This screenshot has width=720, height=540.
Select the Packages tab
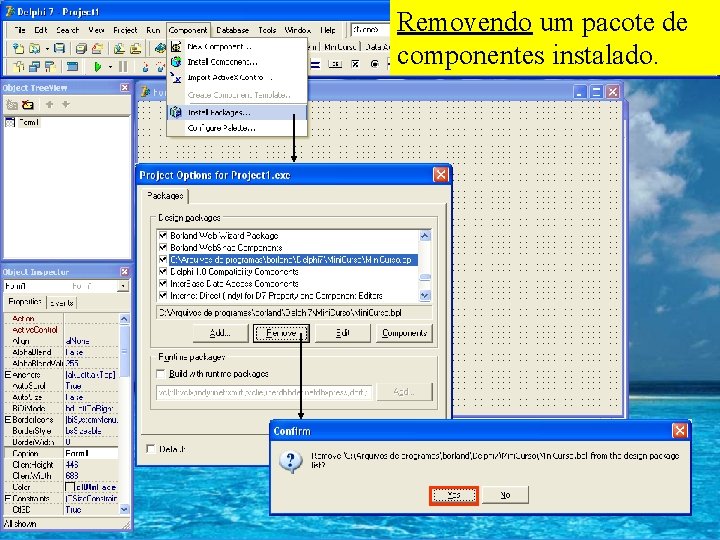point(165,196)
